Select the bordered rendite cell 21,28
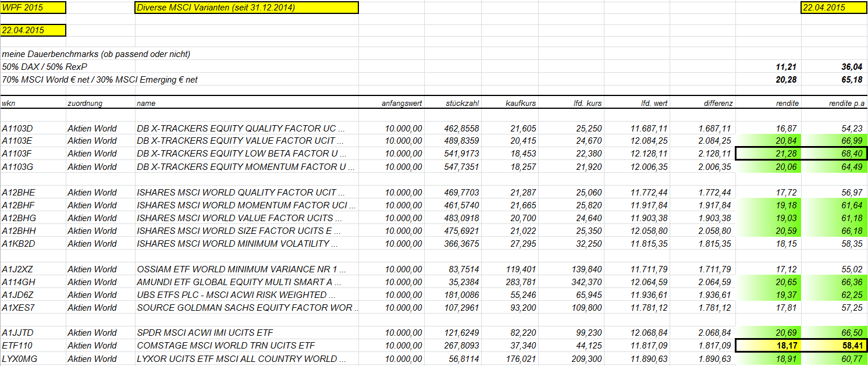 coord(769,154)
